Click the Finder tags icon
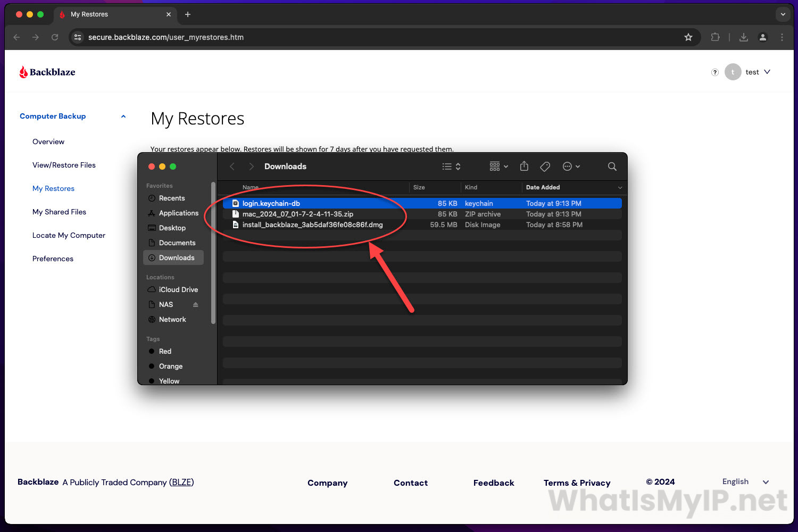Viewport: 798px width, 532px height. pyautogui.click(x=545, y=167)
